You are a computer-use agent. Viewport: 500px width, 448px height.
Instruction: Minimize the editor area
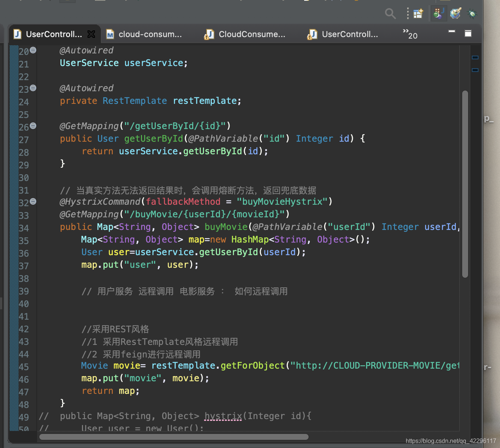click(x=452, y=32)
